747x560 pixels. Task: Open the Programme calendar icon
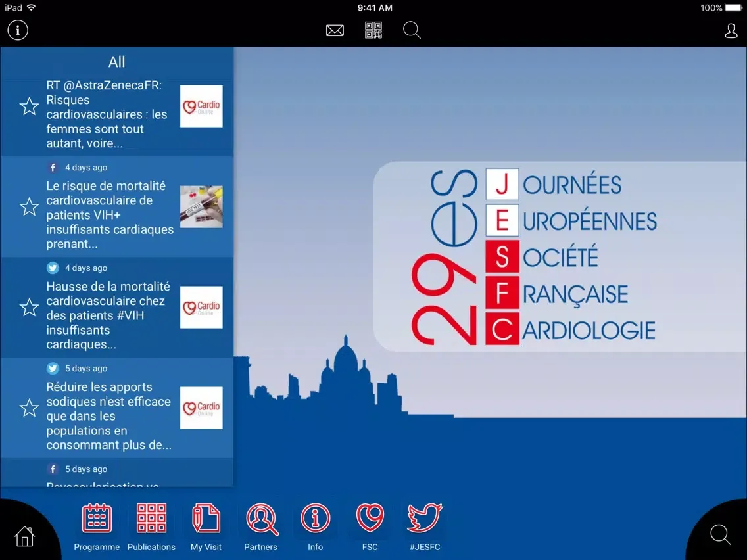tap(97, 518)
